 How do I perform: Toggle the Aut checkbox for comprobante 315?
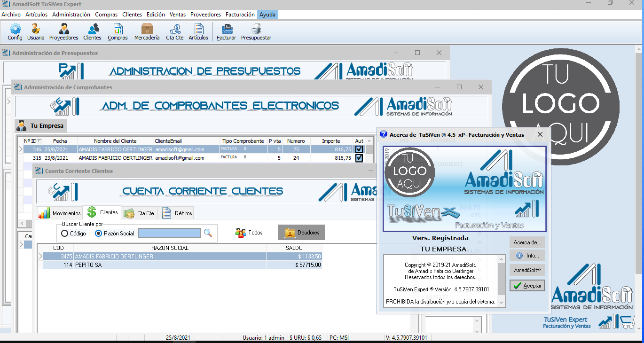(x=359, y=158)
